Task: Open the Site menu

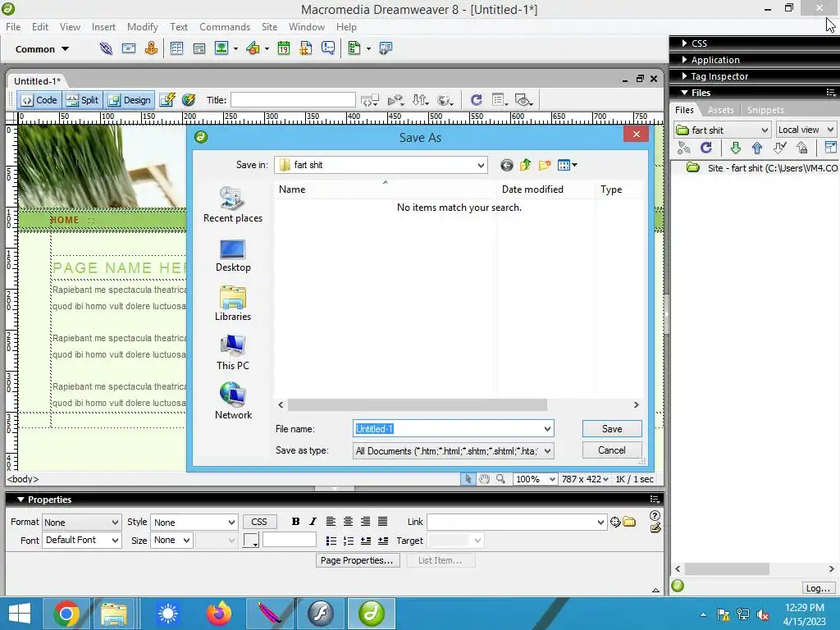Action: pyautogui.click(x=269, y=27)
